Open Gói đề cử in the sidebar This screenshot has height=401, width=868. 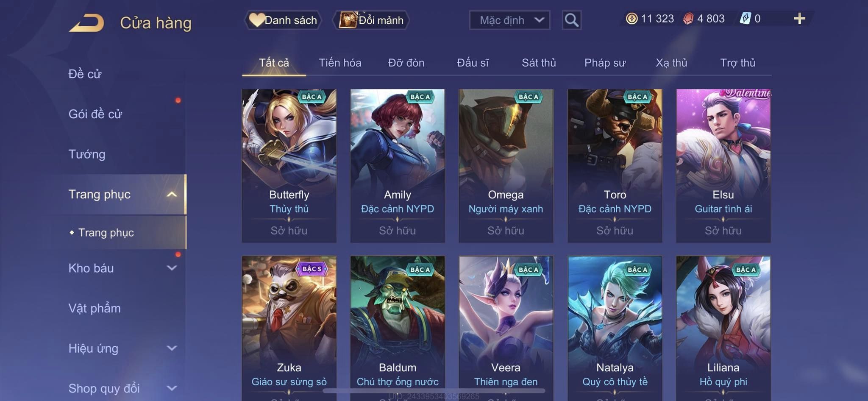[95, 114]
